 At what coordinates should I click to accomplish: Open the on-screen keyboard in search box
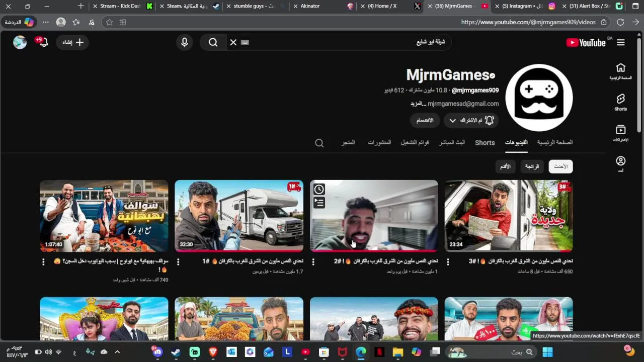(245, 43)
